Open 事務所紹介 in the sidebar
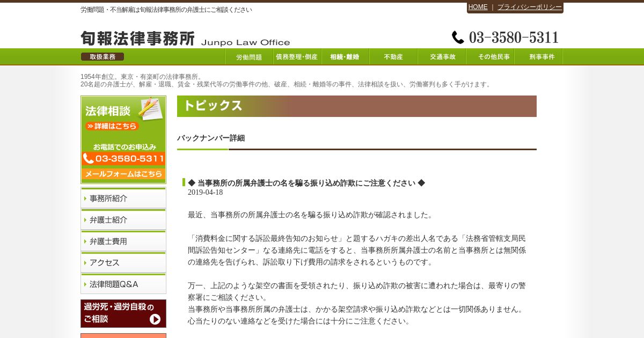Viewport: 644px width, 338px height. coord(123,198)
